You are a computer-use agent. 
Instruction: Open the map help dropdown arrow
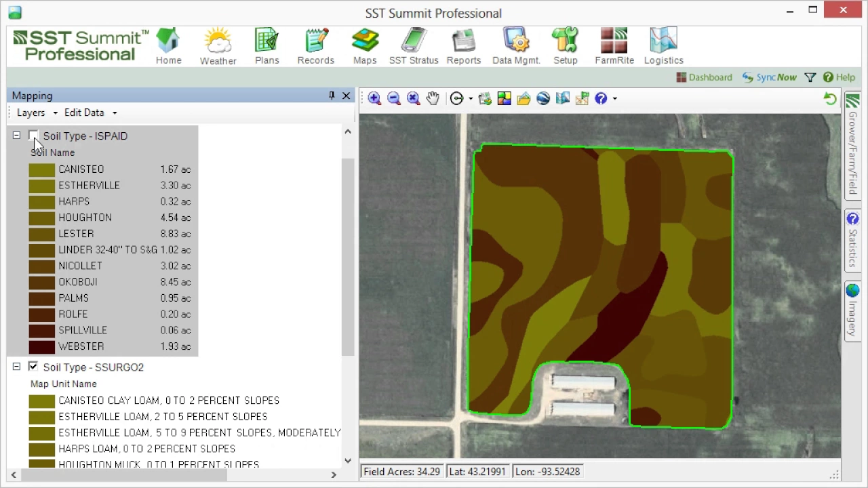pyautogui.click(x=615, y=99)
